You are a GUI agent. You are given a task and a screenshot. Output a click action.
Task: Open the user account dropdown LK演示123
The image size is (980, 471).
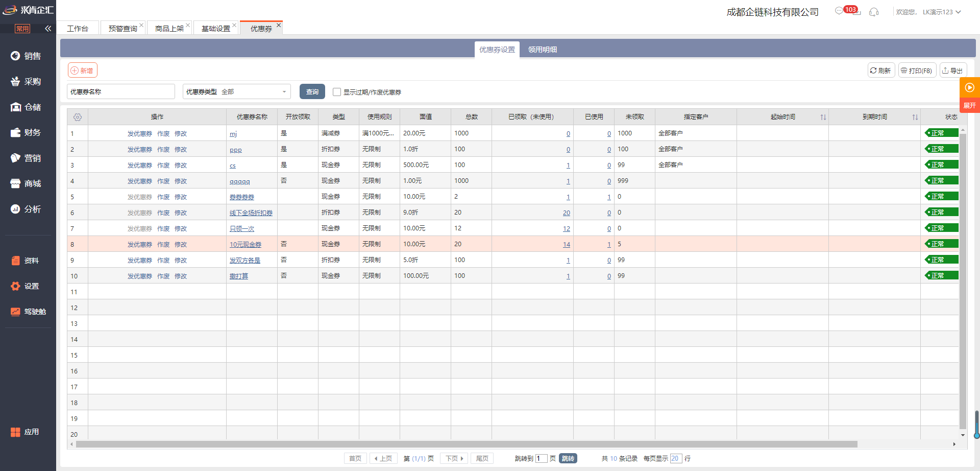point(941,12)
